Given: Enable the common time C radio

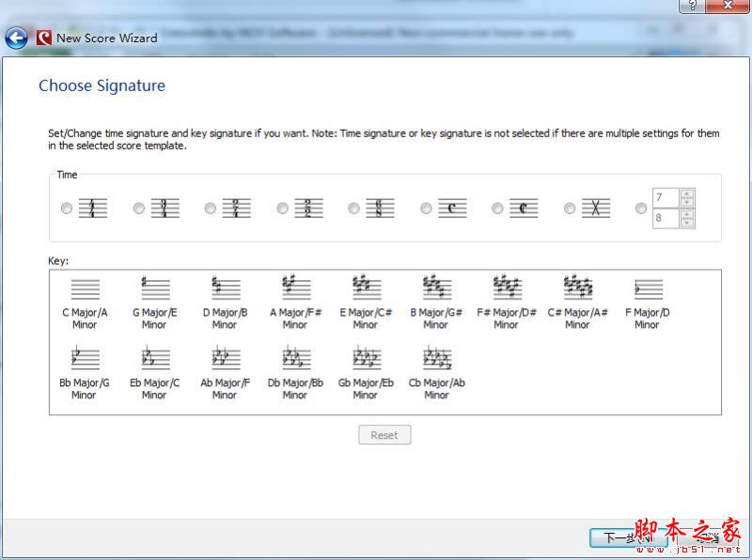Looking at the screenshot, I should coord(426,209).
